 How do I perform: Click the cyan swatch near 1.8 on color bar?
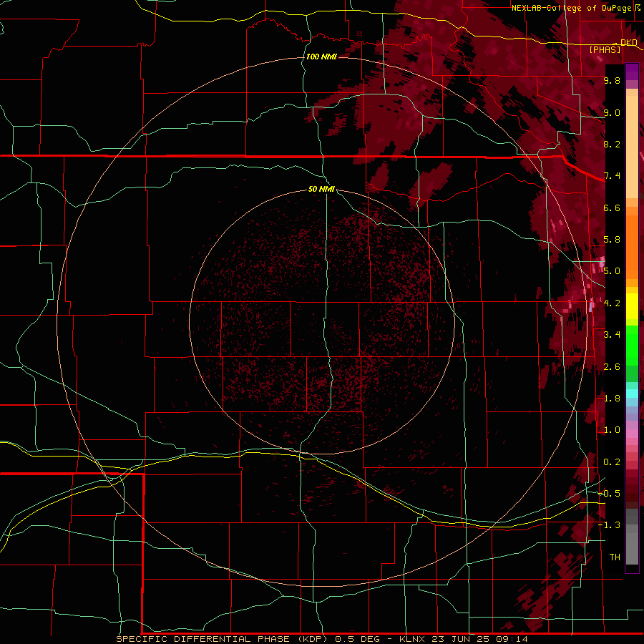click(x=632, y=394)
